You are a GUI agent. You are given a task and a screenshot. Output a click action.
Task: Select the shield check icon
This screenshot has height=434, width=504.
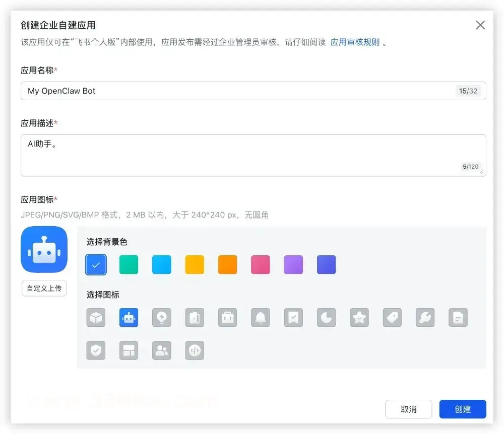pos(96,350)
